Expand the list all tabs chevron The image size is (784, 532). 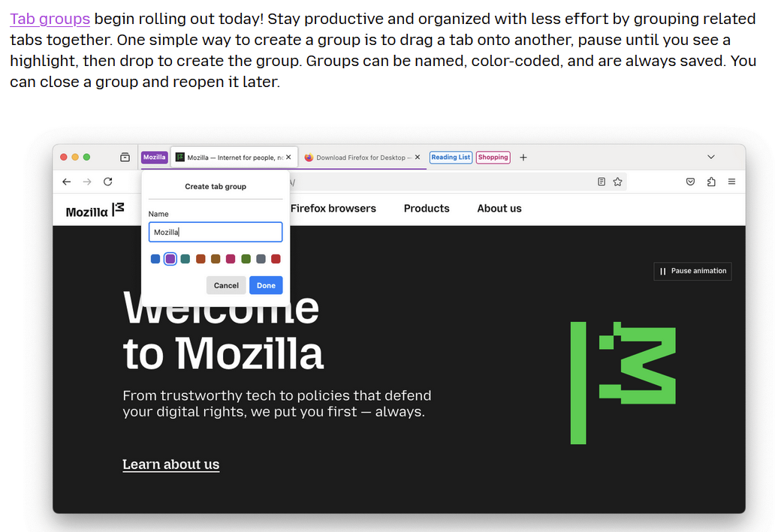coord(711,157)
